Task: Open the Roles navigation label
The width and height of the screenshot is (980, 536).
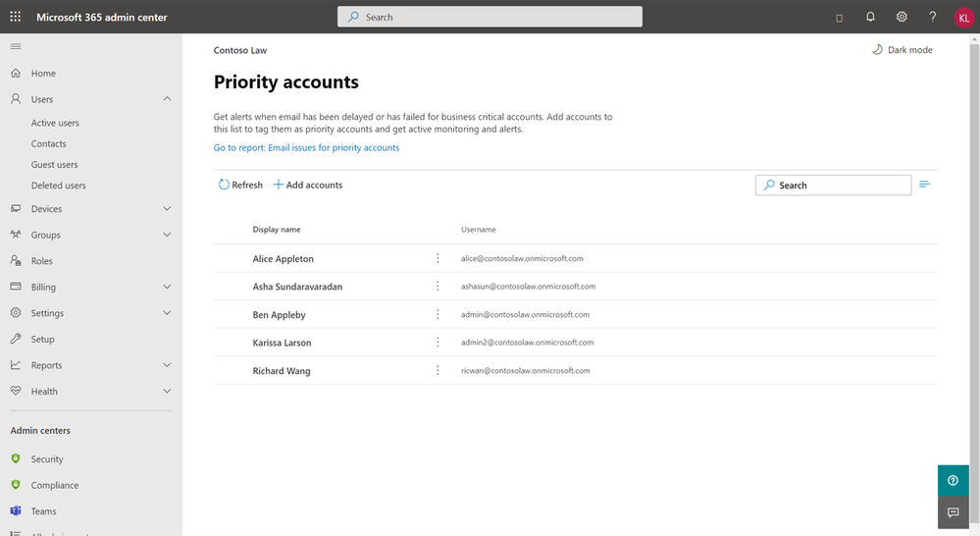Action: pyautogui.click(x=42, y=261)
